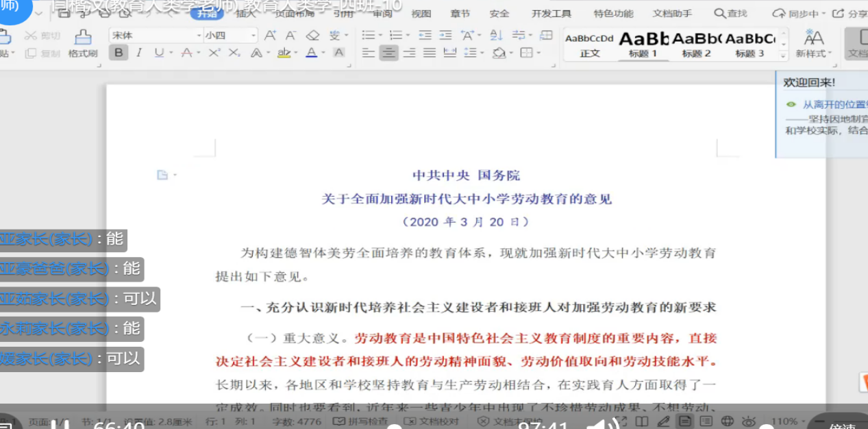Select the 标题 1 heading style
This screenshot has width=868, height=429.
click(643, 45)
